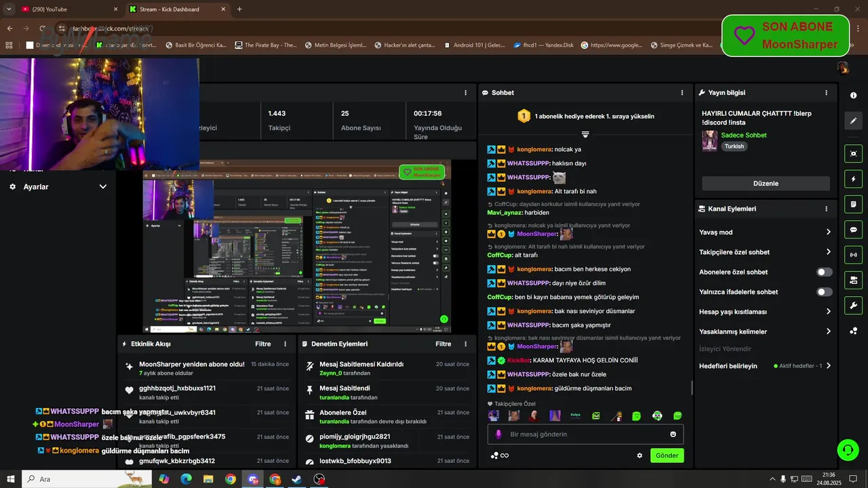Image resolution: width=868 pixels, height=488 pixels.
Task: Click MoonSharper yeniden abone oldu activity
Action: [207, 368]
